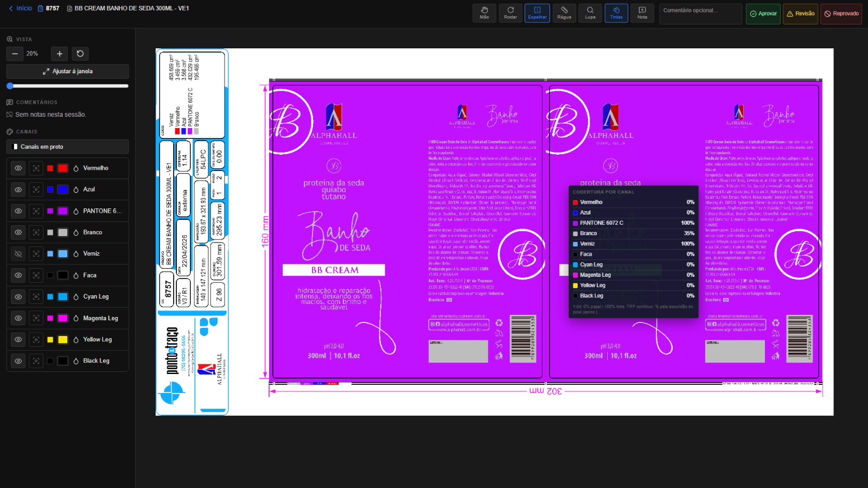Click the Black Leg channel name

coord(96,361)
